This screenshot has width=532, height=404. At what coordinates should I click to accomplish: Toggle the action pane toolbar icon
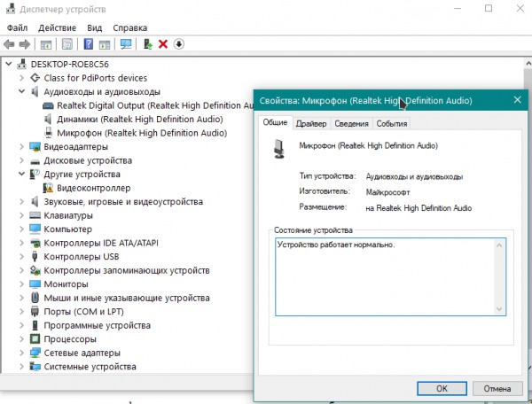105,44
